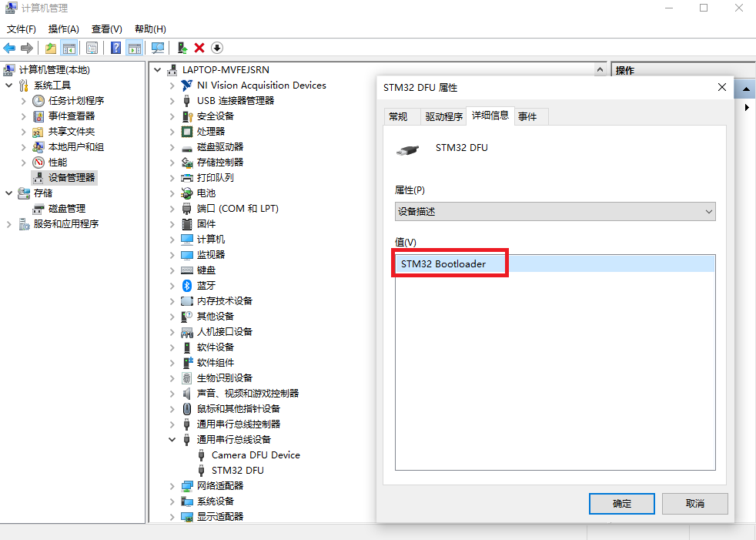
Task: Open the Action (操作) menu
Action: pyautogui.click(x=63, y=29)
